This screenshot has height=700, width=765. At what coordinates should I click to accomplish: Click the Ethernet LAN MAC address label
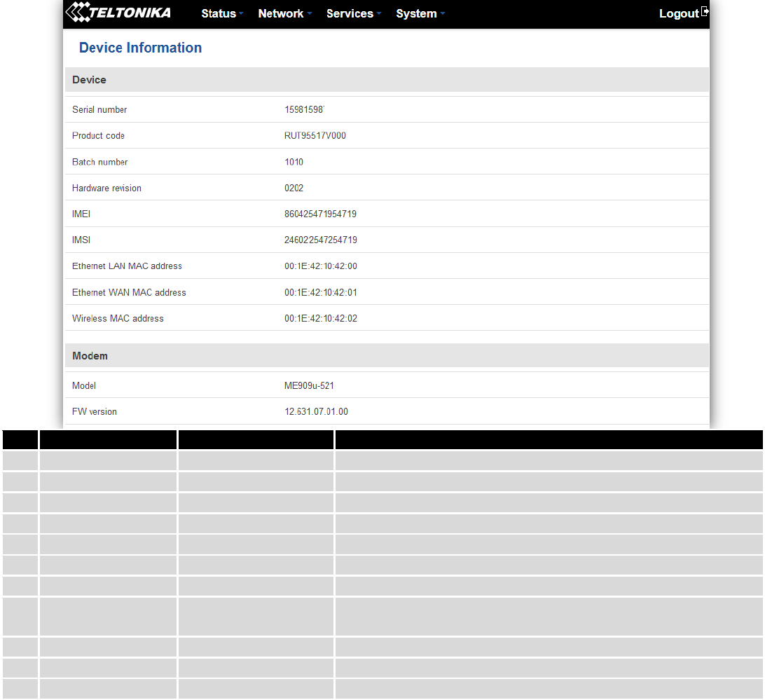(127, 266)
